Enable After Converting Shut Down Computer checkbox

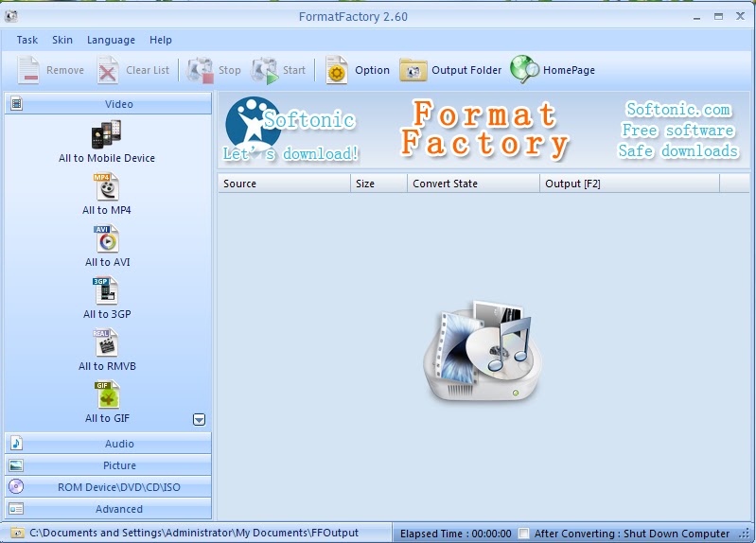pos(523,534)
